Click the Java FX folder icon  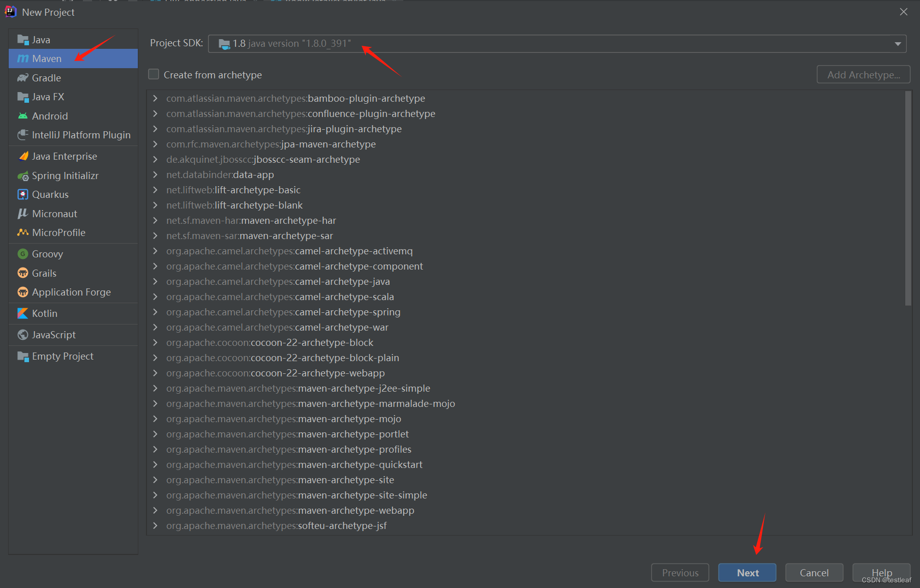click(23, 97)
